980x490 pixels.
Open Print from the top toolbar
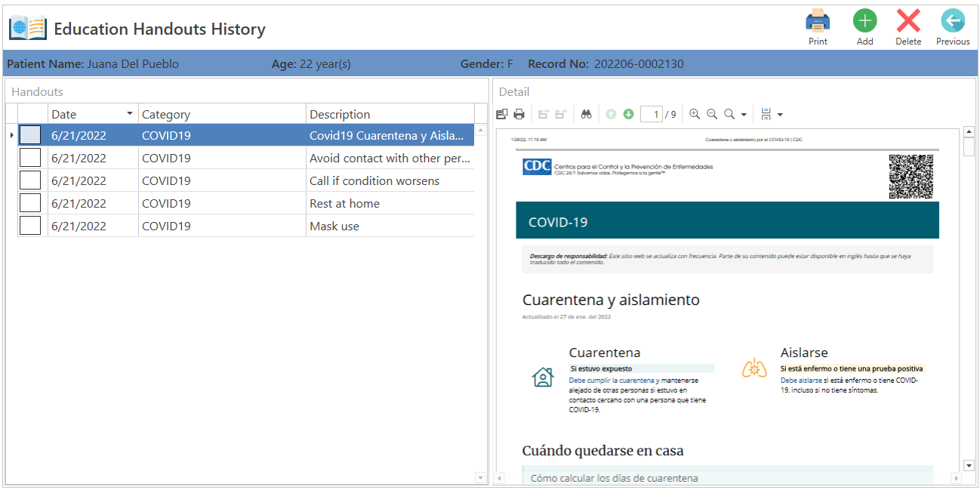point(818,21)
